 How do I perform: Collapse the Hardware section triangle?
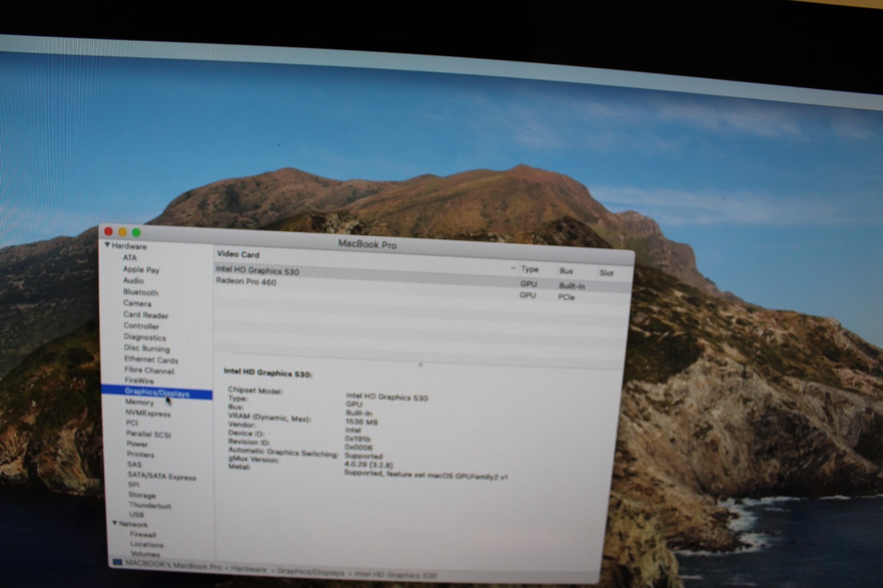coord(107,245)
